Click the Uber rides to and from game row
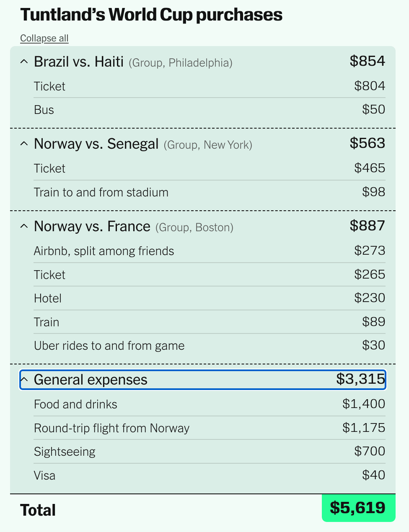 tap(210, 346)
